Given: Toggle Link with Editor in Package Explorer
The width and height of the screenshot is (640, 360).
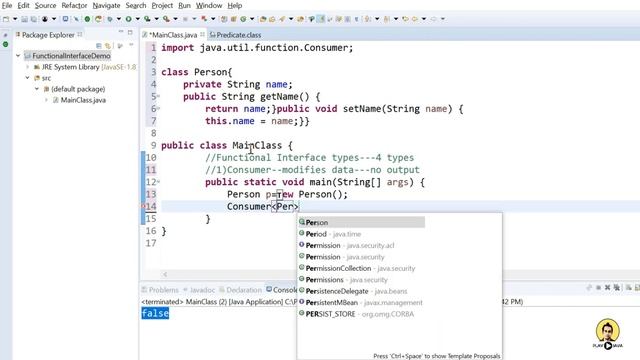Looking at the screenshot, I should tap(108, 46).
